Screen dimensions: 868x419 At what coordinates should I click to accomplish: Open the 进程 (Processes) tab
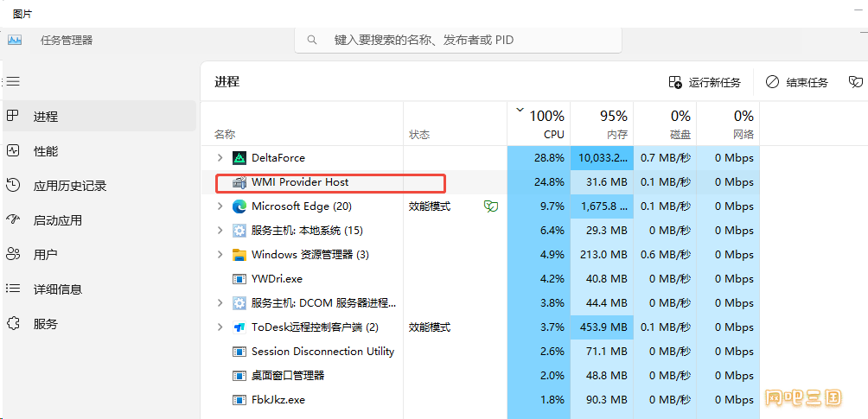99,117
